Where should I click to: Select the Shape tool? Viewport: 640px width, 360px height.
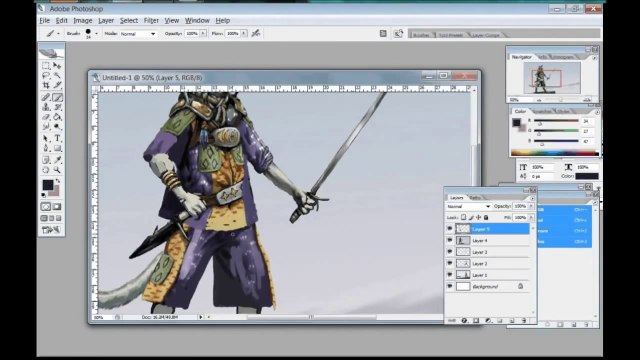click(57, 148)
